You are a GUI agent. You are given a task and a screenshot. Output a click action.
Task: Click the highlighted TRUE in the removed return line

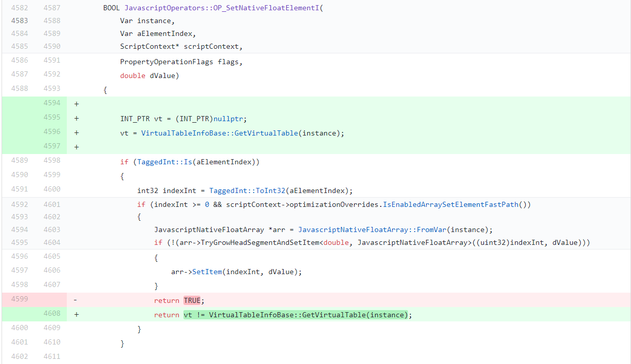(192, 300)
